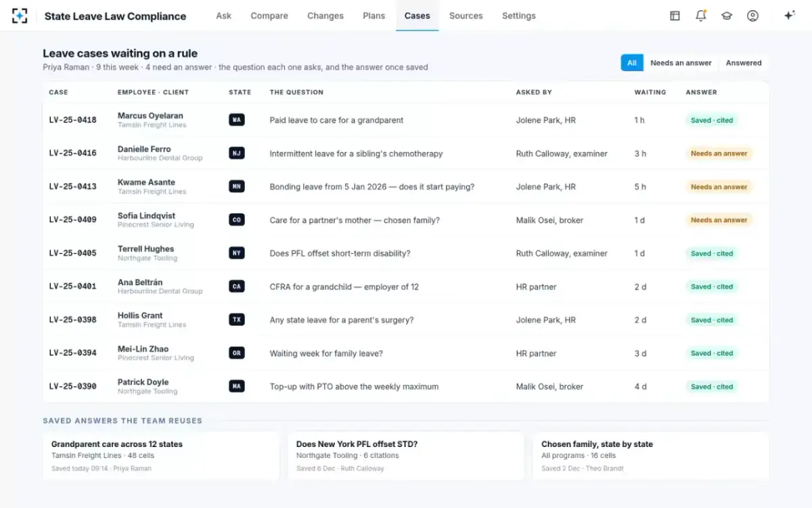Open the user profile icon
This screenshot has width=812, height=508.
coord(752,16)
